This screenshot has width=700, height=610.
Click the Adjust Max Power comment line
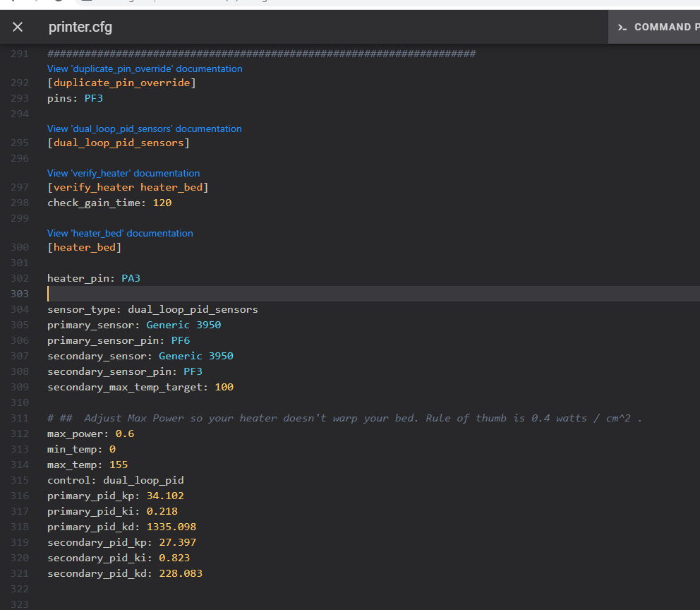(x=344, y=419)
